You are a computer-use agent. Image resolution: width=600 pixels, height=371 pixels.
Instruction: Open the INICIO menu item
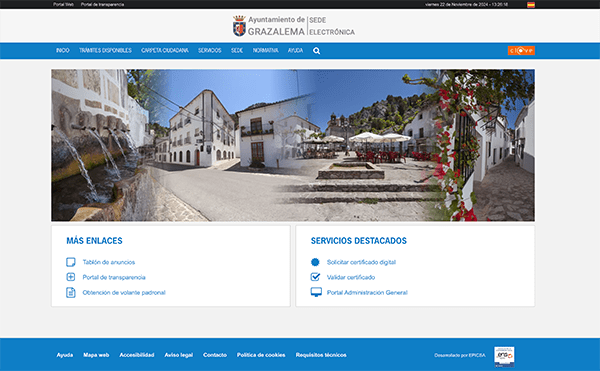click(x=63, y=50)
